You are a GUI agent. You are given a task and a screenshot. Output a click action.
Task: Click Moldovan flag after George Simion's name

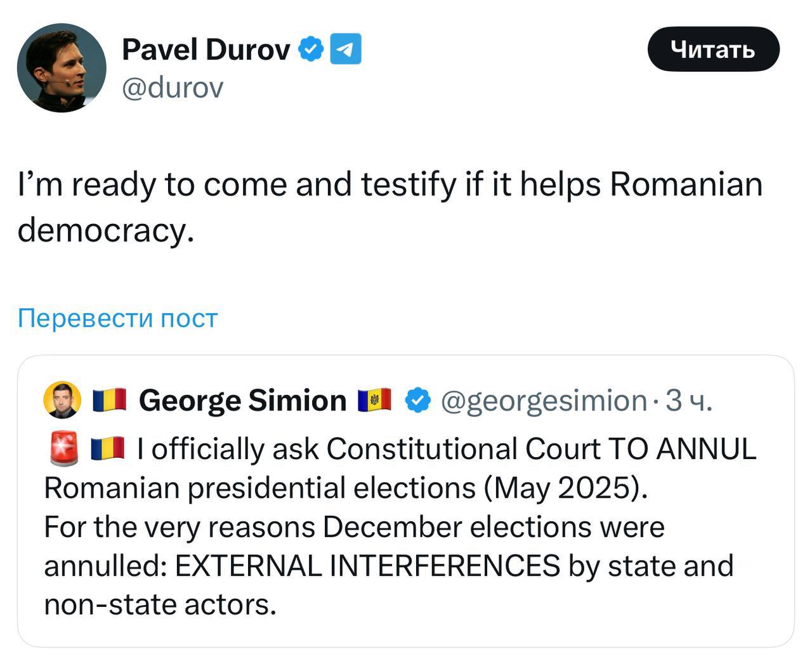pos(374,400)
